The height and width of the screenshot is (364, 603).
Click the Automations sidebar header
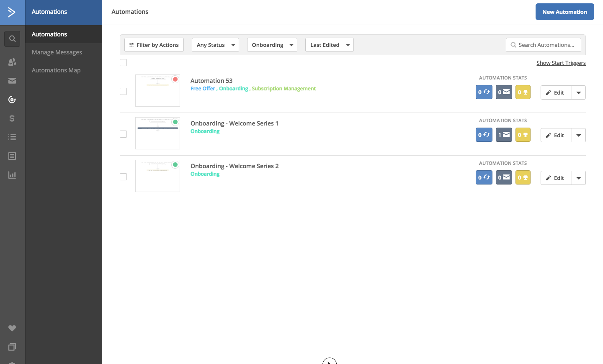[x=64, y=12]
